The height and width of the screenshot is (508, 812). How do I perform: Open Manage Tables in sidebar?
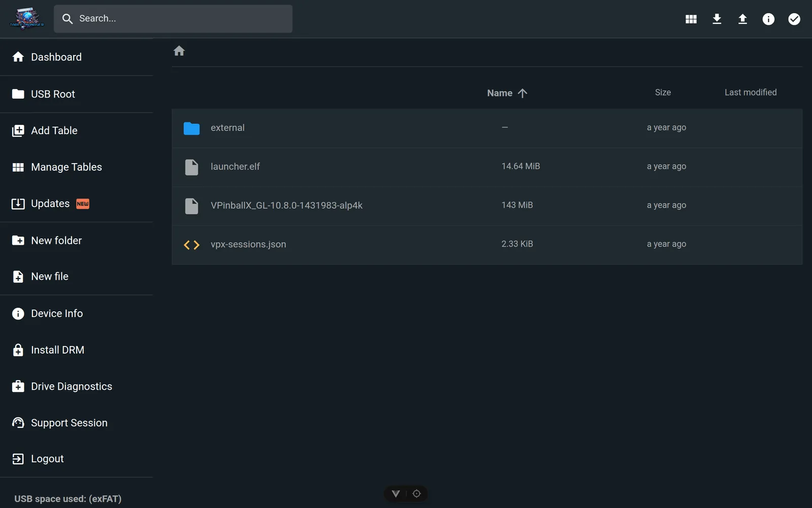[x=76, y=167]
